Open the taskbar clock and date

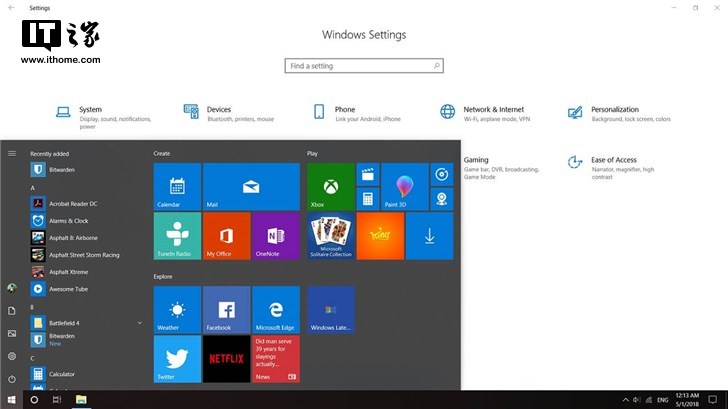point(687,400)
